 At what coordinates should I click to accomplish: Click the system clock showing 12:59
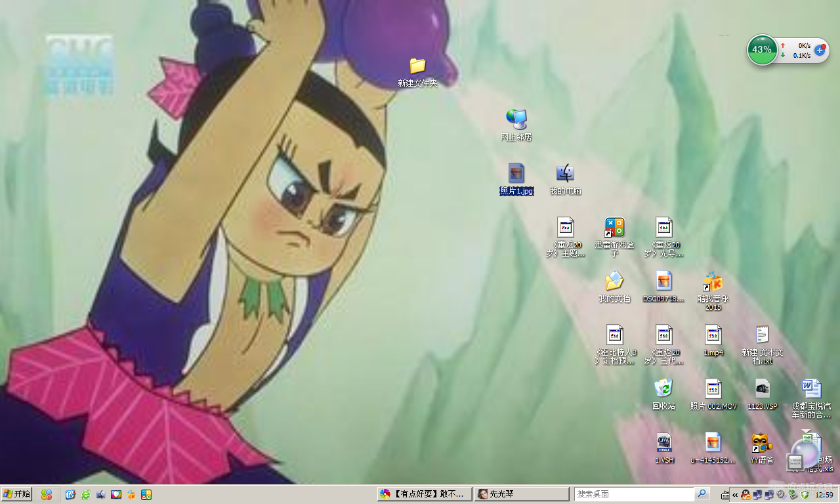point(824,495)
